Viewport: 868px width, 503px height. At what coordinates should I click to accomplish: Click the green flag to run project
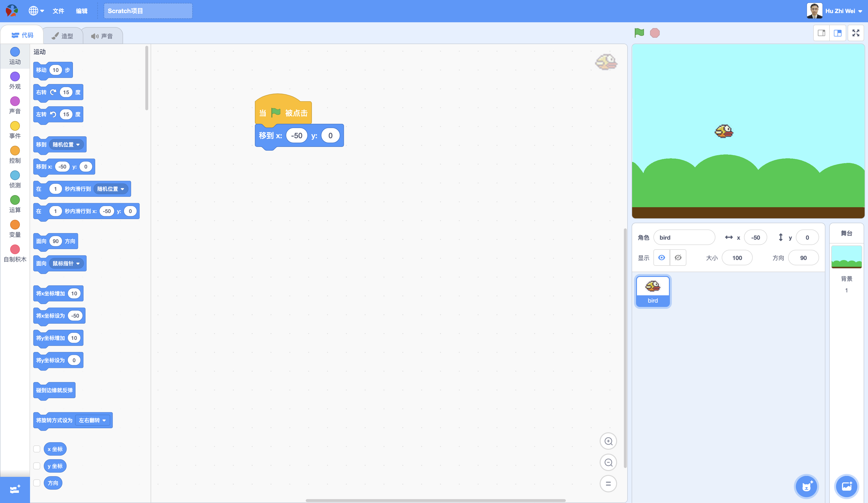[639, 33]
